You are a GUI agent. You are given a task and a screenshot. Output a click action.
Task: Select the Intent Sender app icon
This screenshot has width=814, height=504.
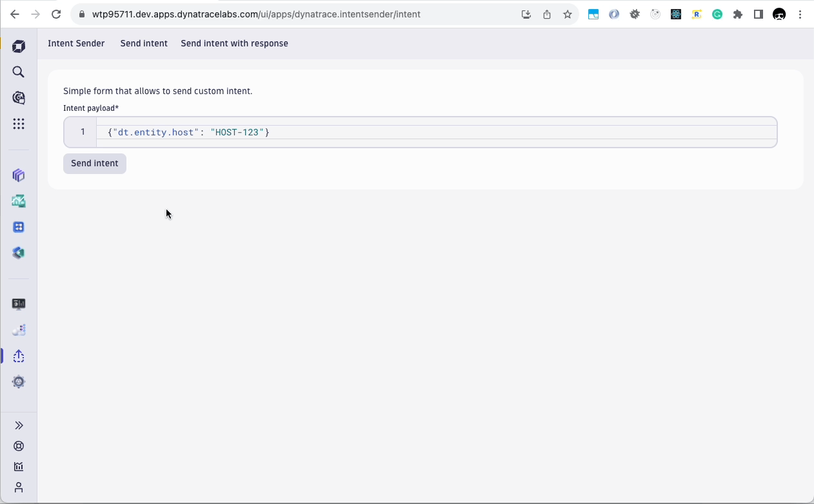click(19, 356)
